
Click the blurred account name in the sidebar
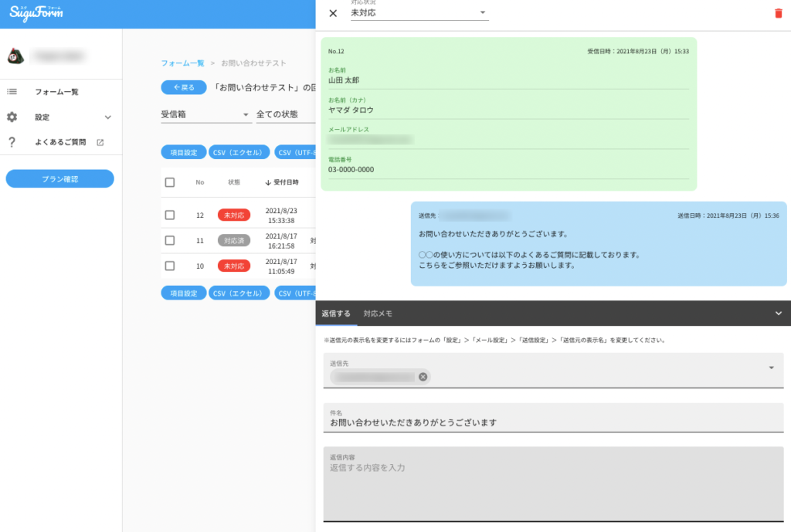click(59, 56)
